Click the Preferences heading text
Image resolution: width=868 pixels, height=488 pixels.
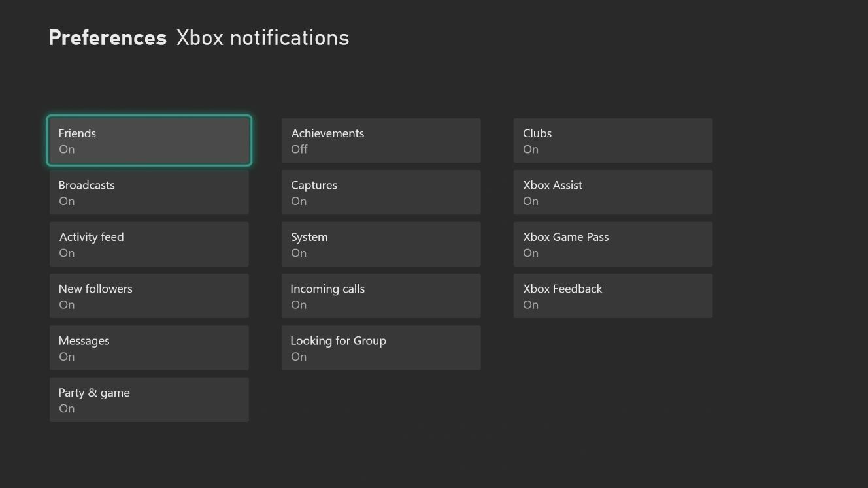(108, 38)
